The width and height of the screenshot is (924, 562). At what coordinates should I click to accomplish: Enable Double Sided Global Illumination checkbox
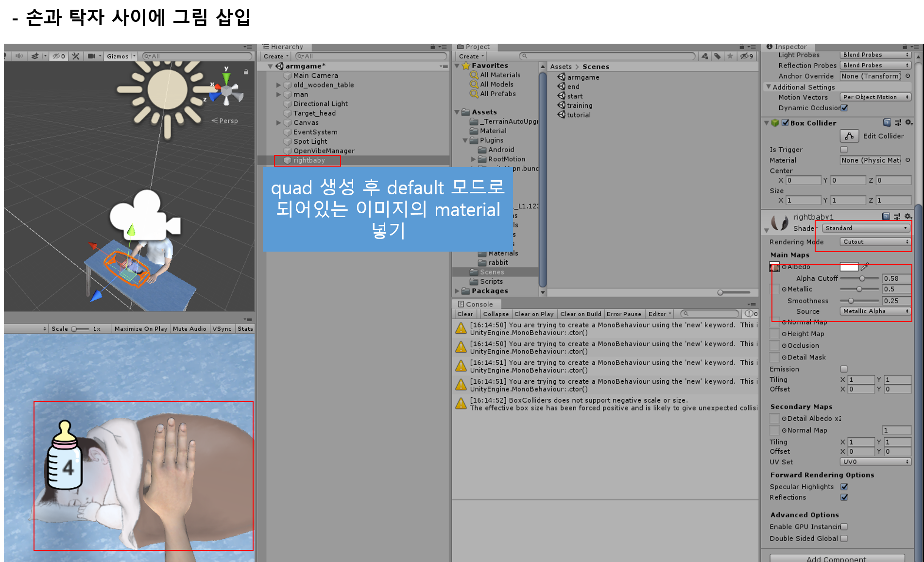pos(844,539)
